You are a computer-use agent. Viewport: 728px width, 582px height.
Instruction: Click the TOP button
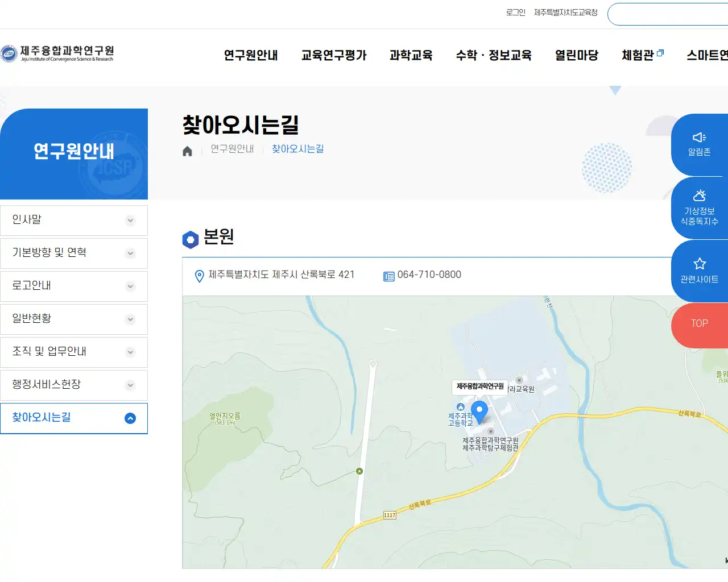click(x=700, y=325)
